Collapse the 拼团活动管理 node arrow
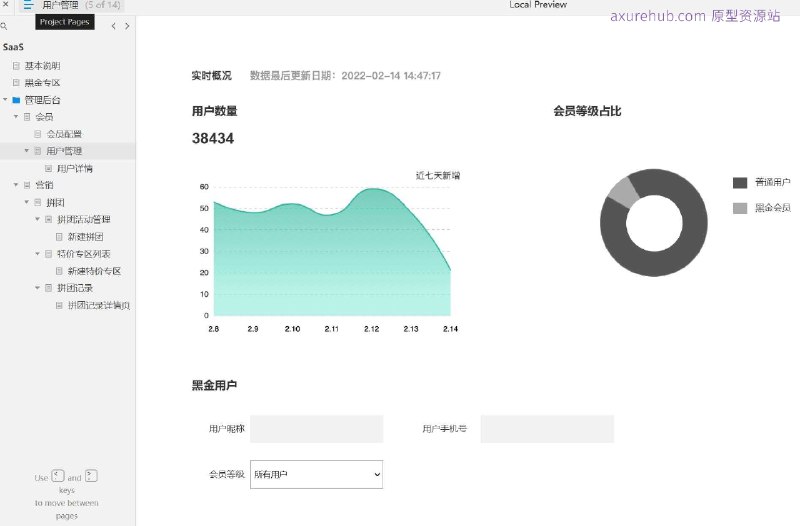800x526 pixels. tap(37, 219)
